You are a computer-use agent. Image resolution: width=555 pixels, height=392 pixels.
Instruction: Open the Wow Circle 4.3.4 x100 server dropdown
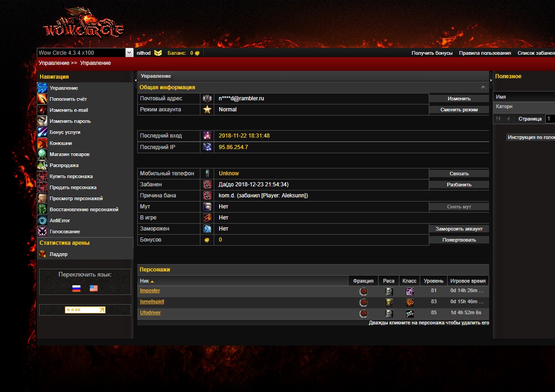point(129,53)
